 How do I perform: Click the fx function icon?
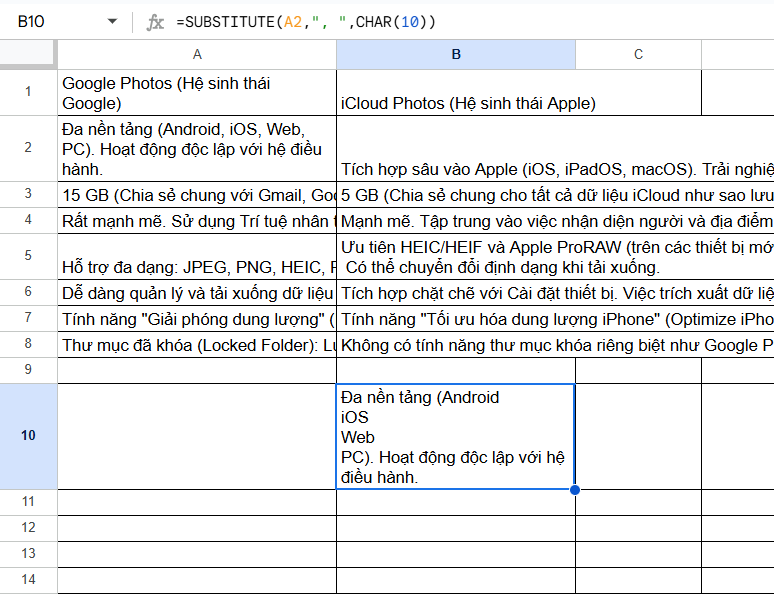[155, 22]
